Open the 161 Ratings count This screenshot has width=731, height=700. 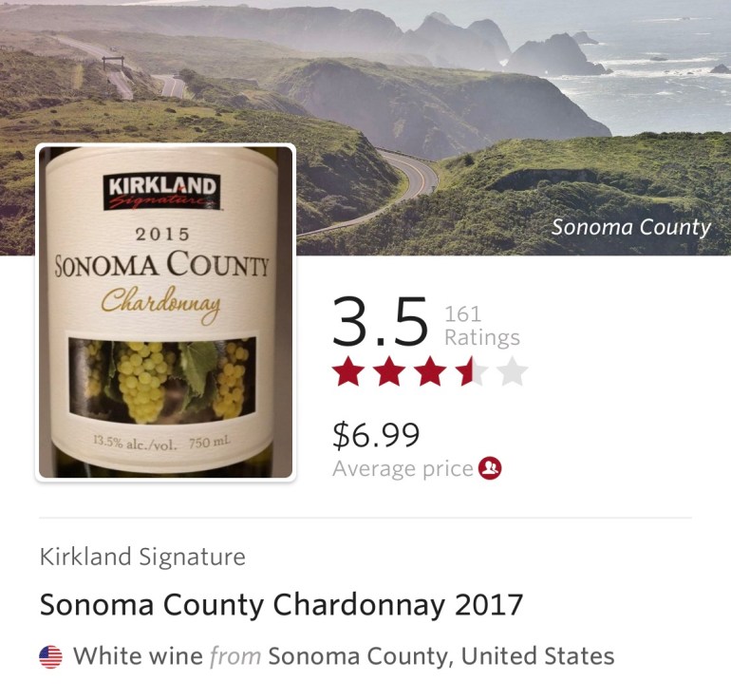[x=481, y=326]
